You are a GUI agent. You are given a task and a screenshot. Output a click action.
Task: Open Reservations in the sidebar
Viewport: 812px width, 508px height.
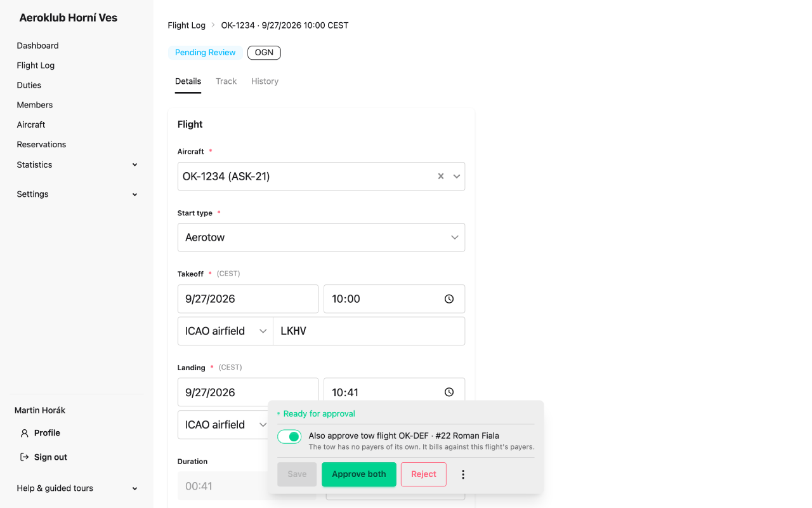tap(41, 145)
